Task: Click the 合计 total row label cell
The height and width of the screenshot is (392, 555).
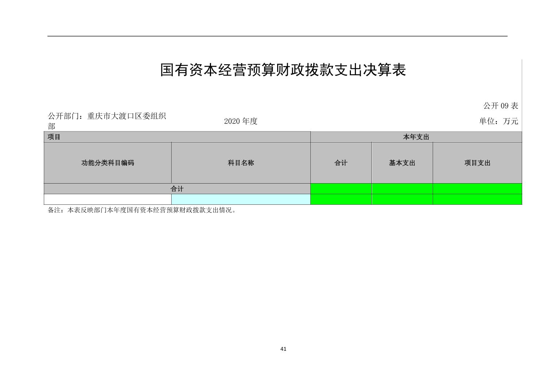Action: tap(177, 189)
